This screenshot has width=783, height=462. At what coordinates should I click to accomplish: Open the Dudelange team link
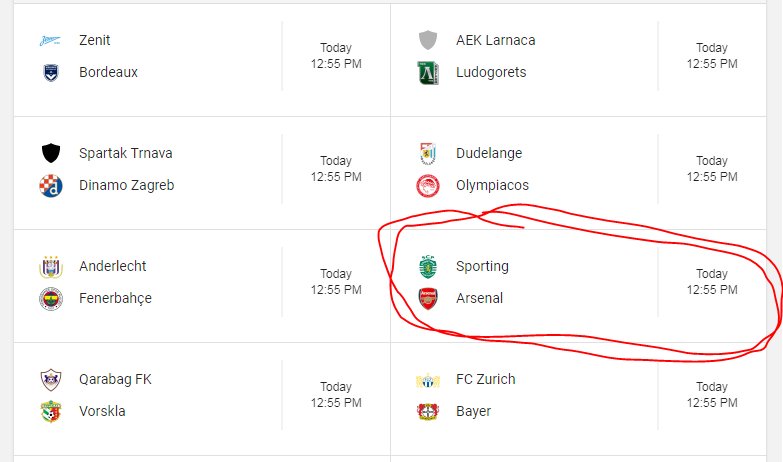coord(489,153)
